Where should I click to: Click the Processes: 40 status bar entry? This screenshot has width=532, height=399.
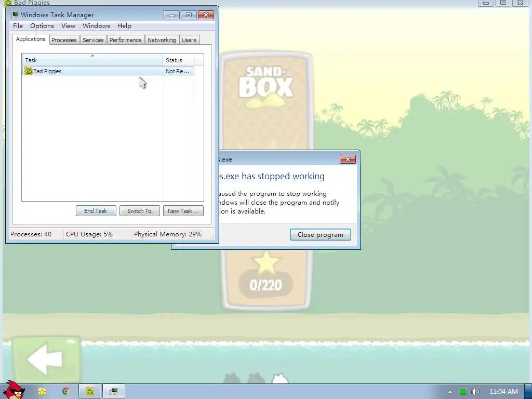tap(31, 234)
